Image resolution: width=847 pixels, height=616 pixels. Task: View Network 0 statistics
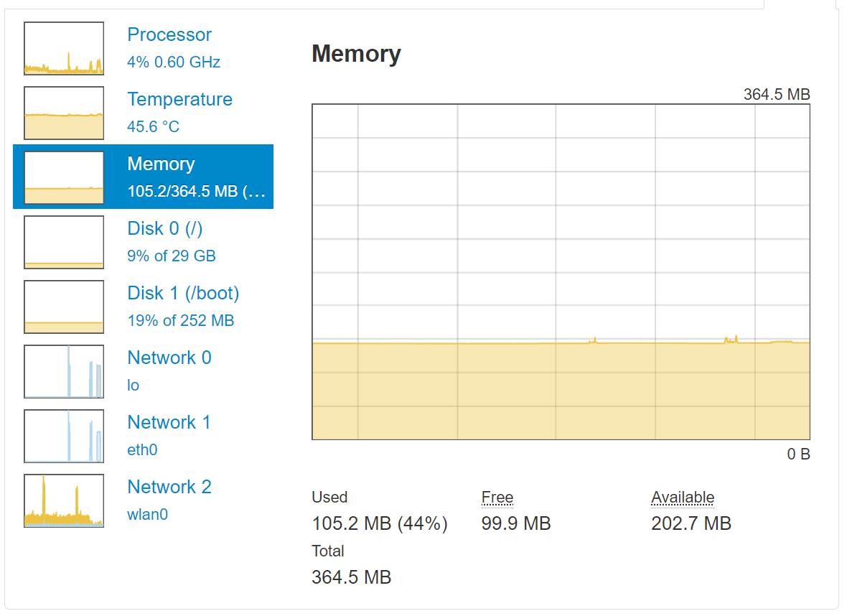169,358
